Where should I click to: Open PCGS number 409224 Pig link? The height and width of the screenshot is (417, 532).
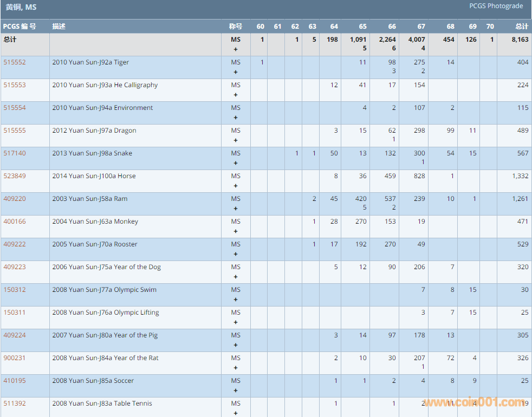tap(15, 335)
